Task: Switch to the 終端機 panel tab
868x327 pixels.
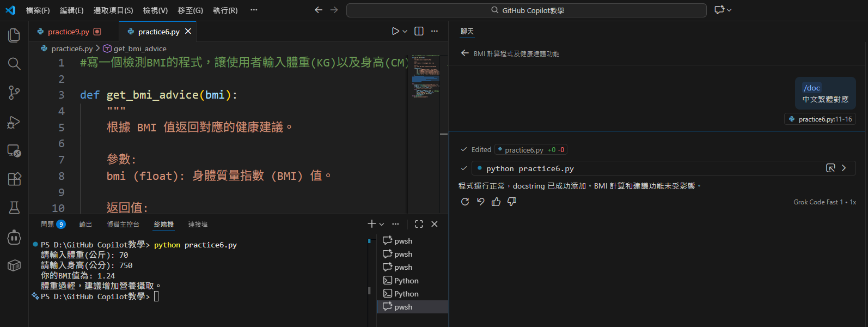Action: 164,224
